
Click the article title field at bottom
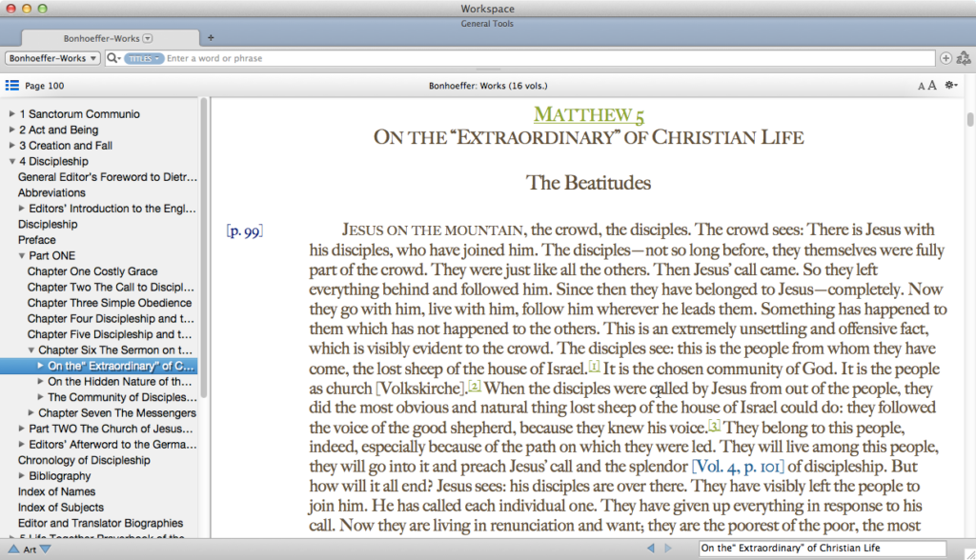[823, 549]
